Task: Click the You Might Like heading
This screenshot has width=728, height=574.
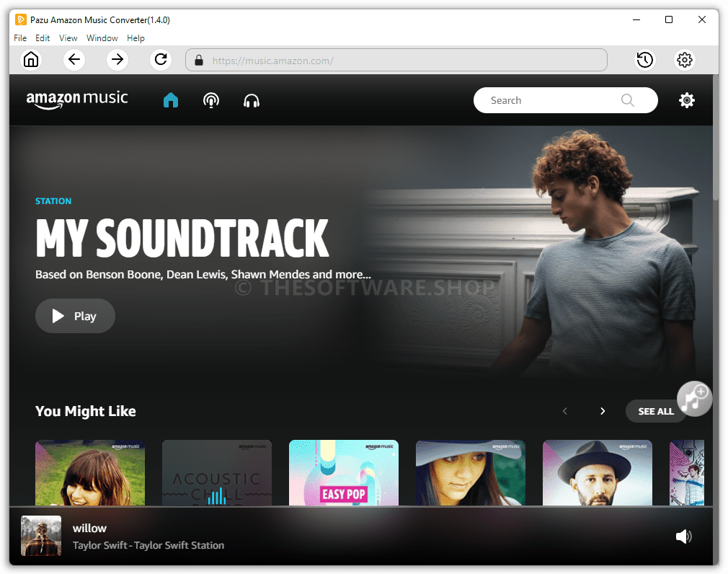Action: pos(86,411)
